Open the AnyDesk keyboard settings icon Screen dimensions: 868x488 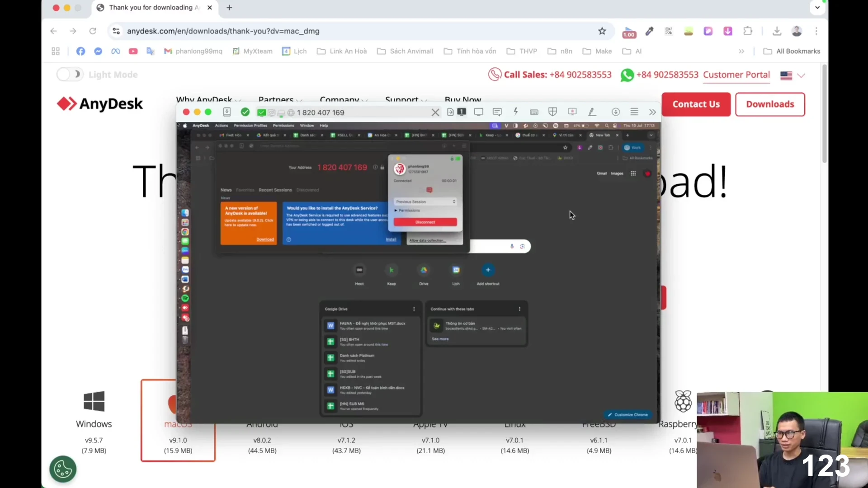534,112
